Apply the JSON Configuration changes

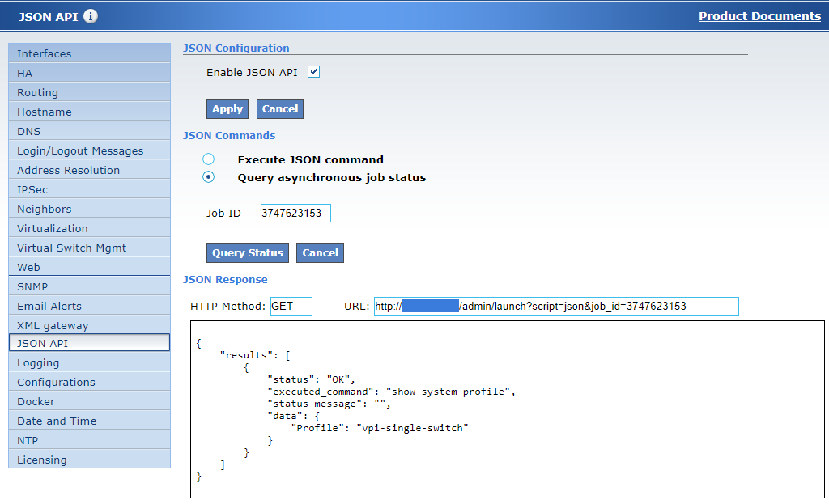click(227, 108)
